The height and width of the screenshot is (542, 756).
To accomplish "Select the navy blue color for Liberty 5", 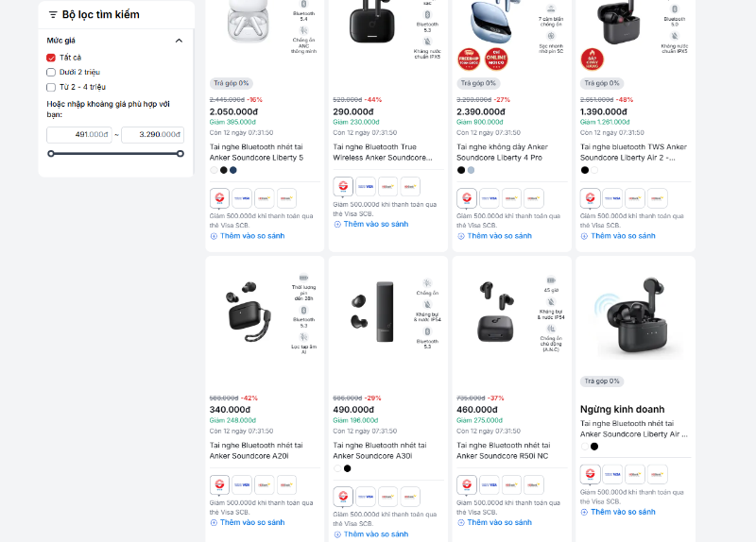I will click(x=233, y=170).
